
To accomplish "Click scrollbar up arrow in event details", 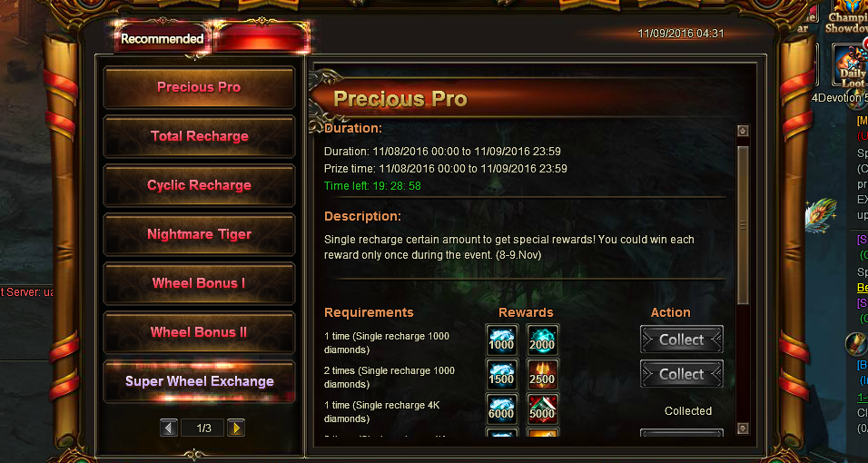I will click(x=743, y=131).
